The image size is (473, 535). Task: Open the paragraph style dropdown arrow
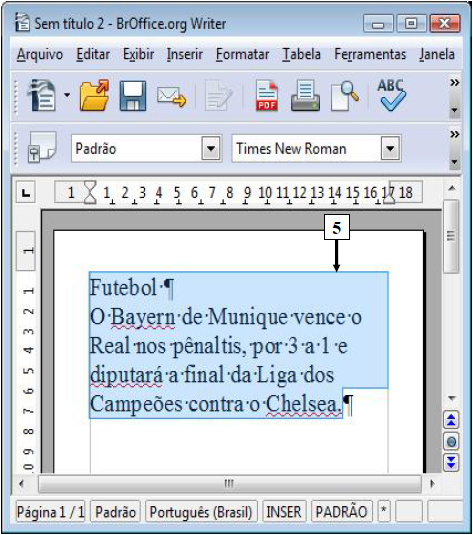pyautogui.click(x=211, y=148)
